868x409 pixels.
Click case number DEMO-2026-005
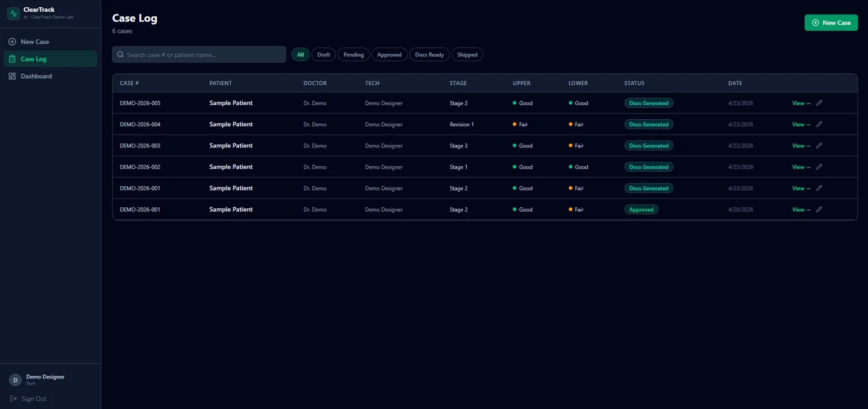point(140,103)
